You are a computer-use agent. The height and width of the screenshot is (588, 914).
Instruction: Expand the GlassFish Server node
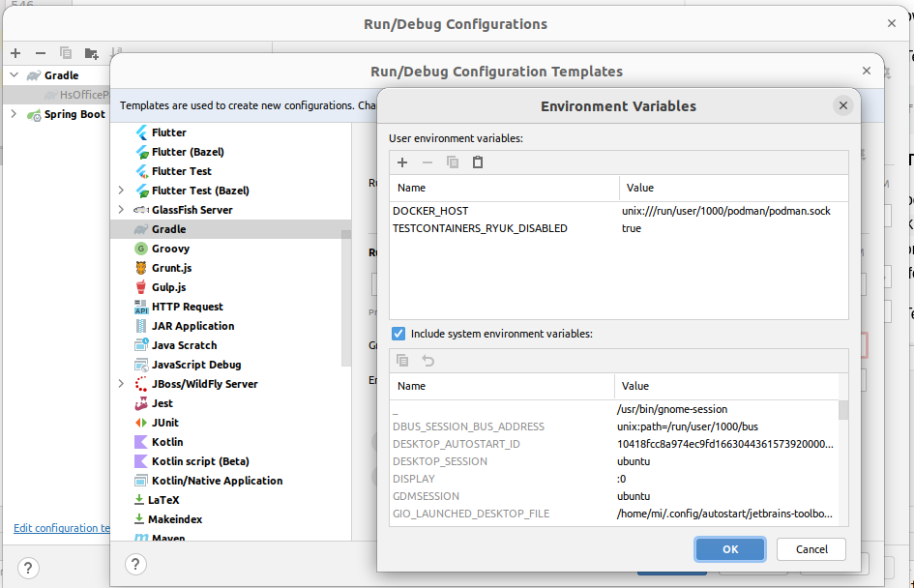(x=121, y=209)
